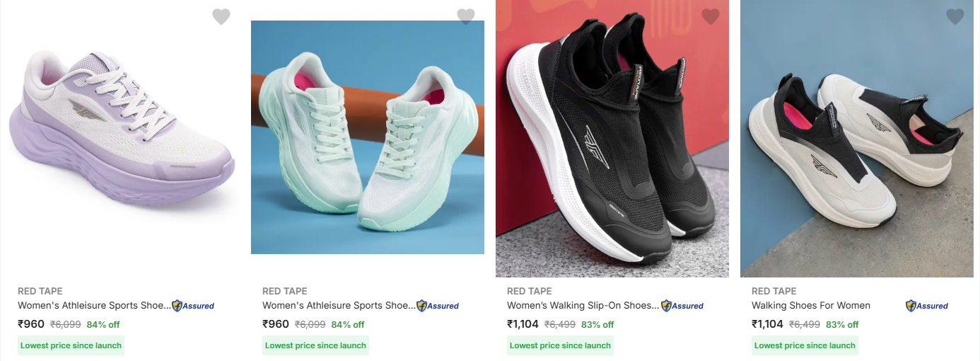Open first Women's Athleisure Sports Shoe title

[x=94, y=306]
